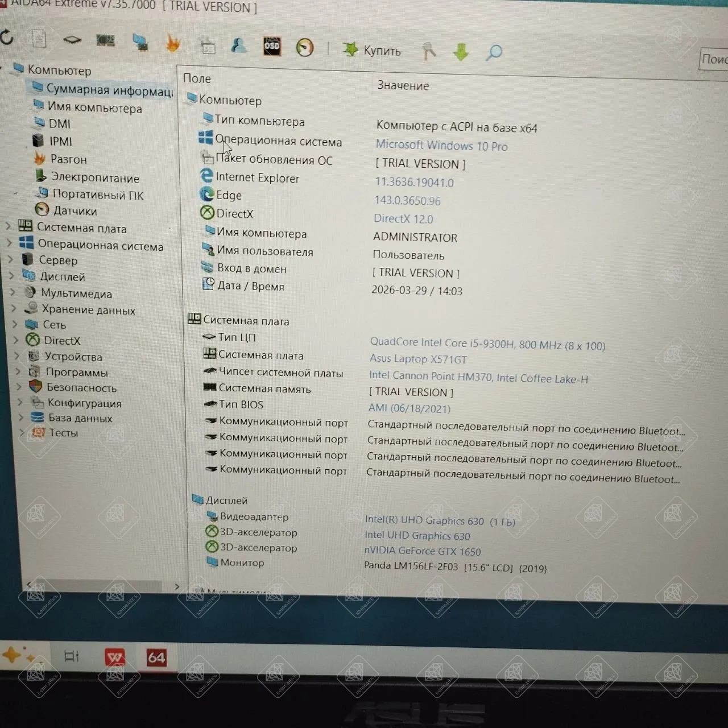Click the Купить buy button

pos(372,50)
